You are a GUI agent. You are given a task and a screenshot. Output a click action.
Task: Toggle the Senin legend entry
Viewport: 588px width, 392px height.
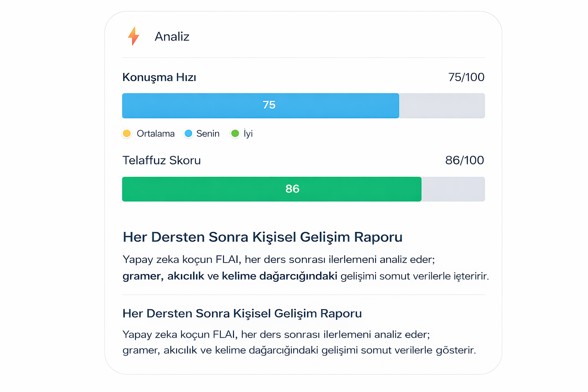pyautogui.click(x=202, y=134)
